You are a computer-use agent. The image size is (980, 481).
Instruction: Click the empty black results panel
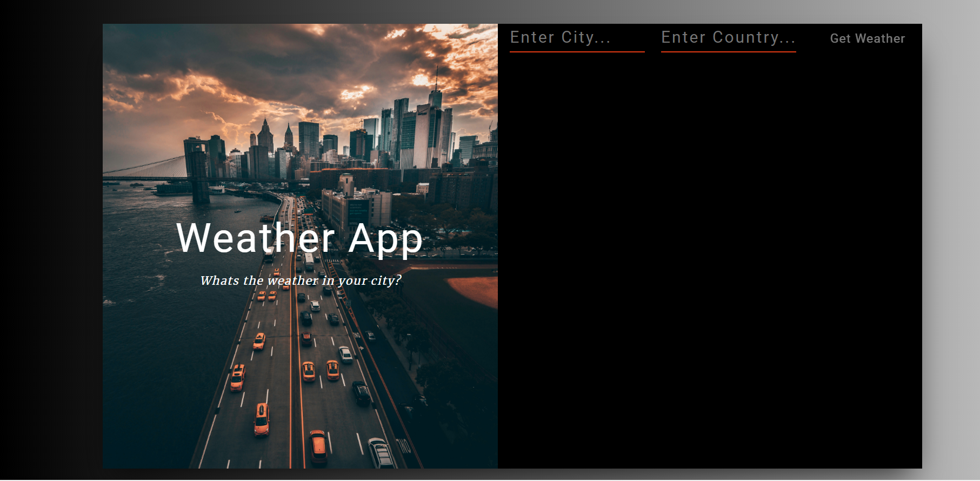[x=709, y=259]
